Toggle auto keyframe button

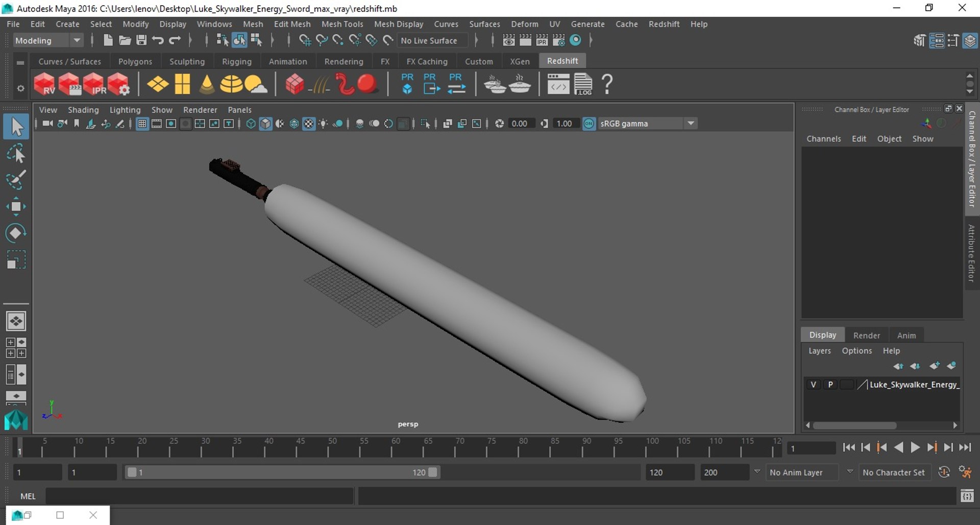coord(944,472)
